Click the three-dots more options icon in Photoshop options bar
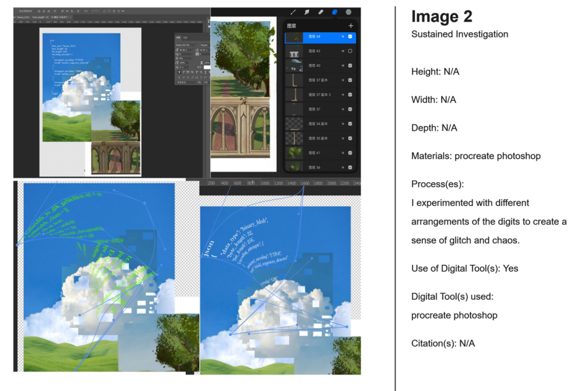The height and width of the screenshot is (391, 588). (86, 11)
